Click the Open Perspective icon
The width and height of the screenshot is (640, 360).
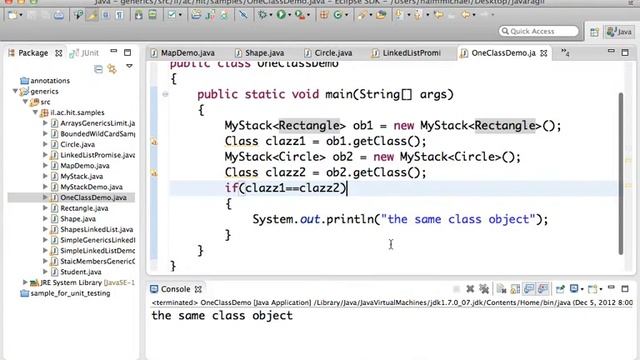594,32
